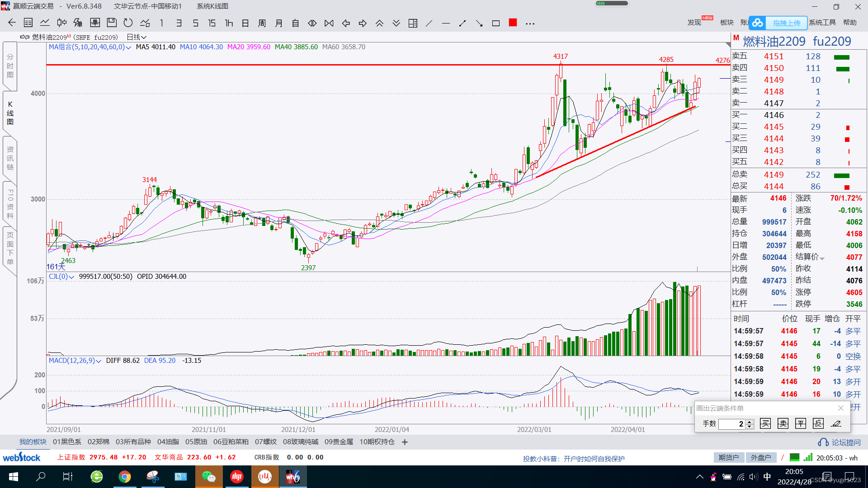Click the hollow left arrow icon
The image size is (868, 488).
tap(346, 23)
